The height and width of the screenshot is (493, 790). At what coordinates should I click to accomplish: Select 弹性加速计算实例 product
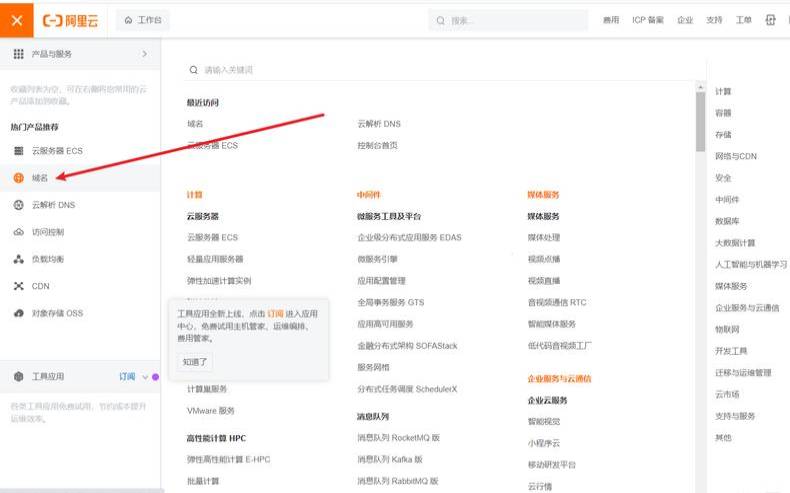pyautogui.click(x=219, y=280)
